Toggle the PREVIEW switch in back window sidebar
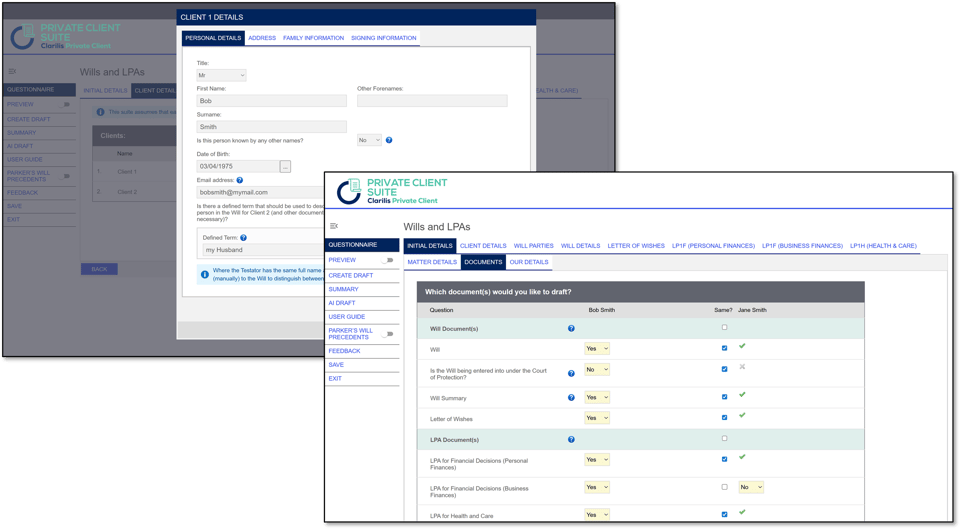The width and height of the screenshot is (960, 529). (65, 105)
